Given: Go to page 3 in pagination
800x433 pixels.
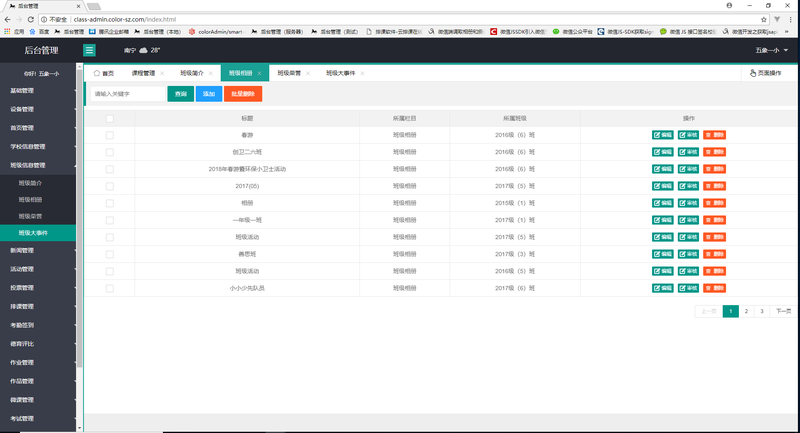Looking at the screenshot, I should 762,311.
